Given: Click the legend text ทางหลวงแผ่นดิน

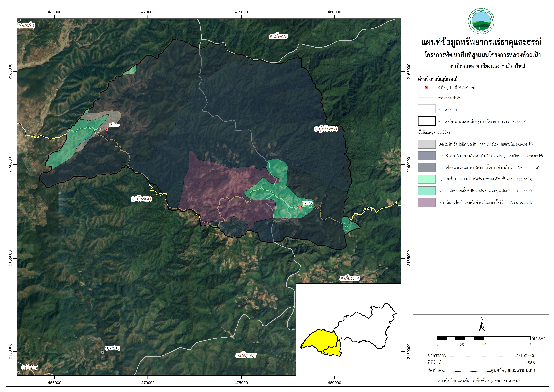Looking at the screenshot, I should coord(450,98).
